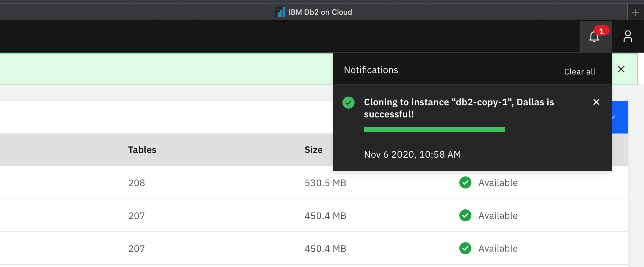Click timestamp Nov 6 2020, 10:58 AM
This screenshot has width=644, height=267.
tap(412, 154)
